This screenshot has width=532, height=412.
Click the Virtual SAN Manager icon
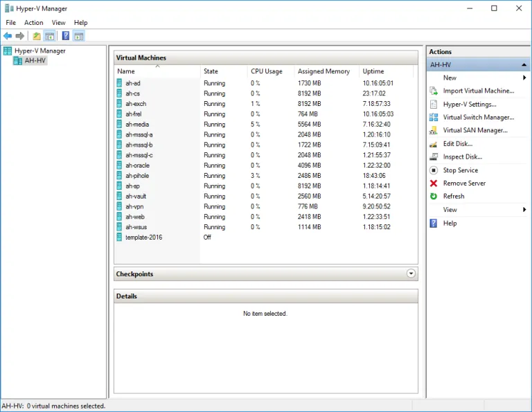pyautogui.click(x=434, y=130)
